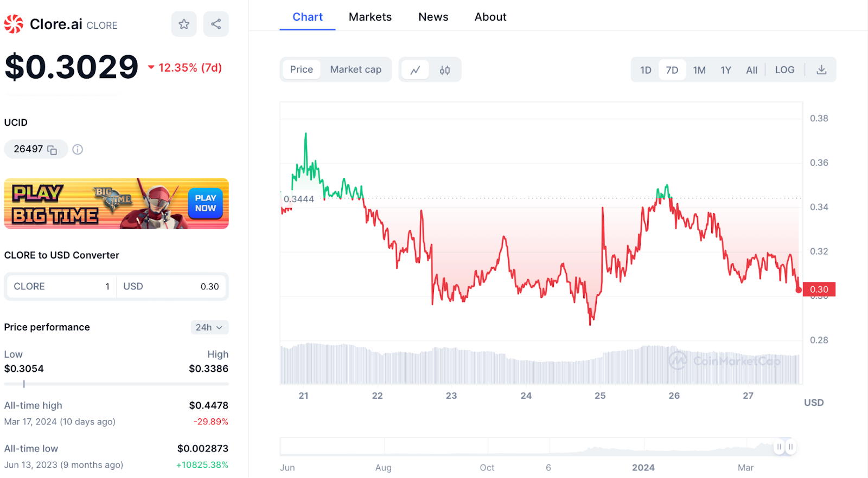This screenshot has width=868, height=478.
Task: Switch to candlestick chart icon
Action: click(445, 70)
